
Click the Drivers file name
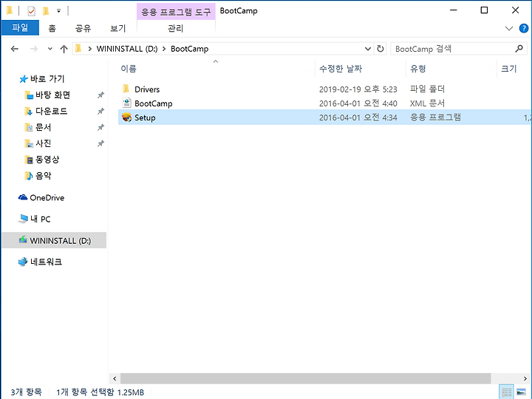pos(147,89)
